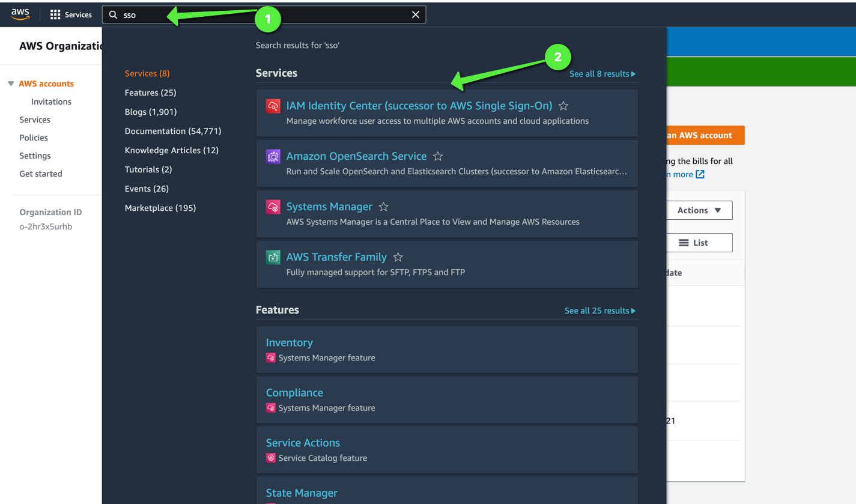Click the orange 'an AWS account' button

click(x=705, y=135)
